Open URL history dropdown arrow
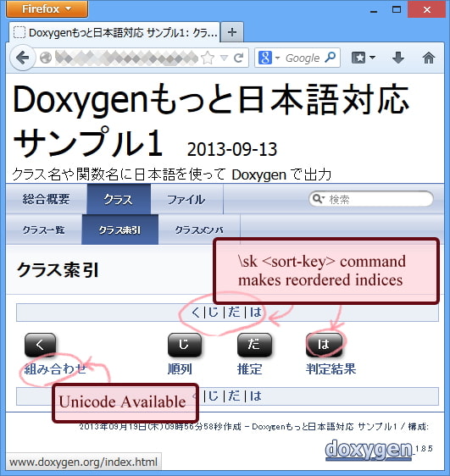 [x=224, y=58]
